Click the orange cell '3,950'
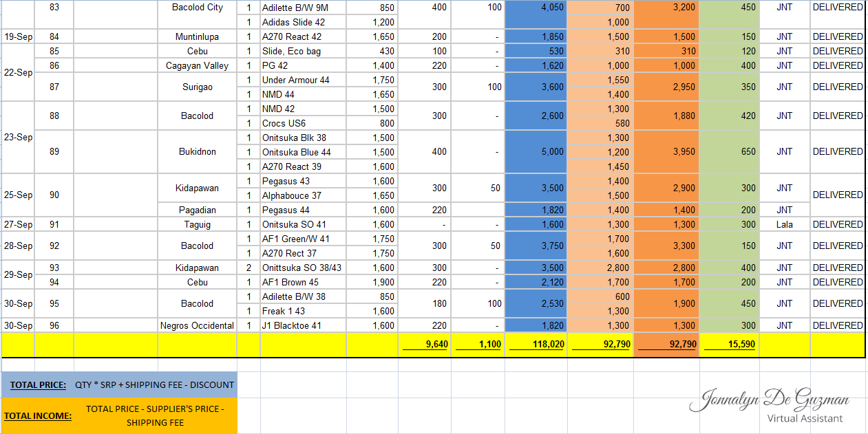Screen dimensions: 868x434 (666, 152)
